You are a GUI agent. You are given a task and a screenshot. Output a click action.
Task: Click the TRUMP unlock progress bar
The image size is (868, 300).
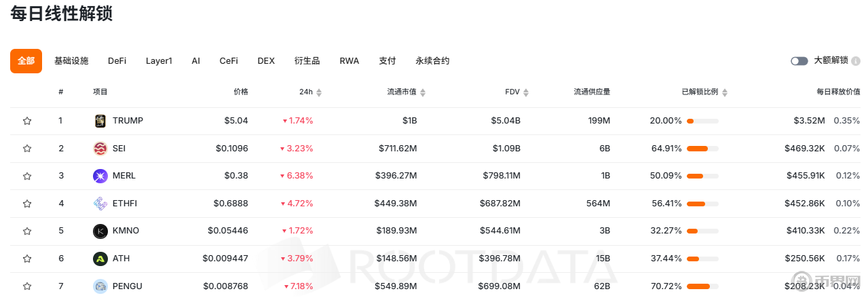[x=702, y=121]
